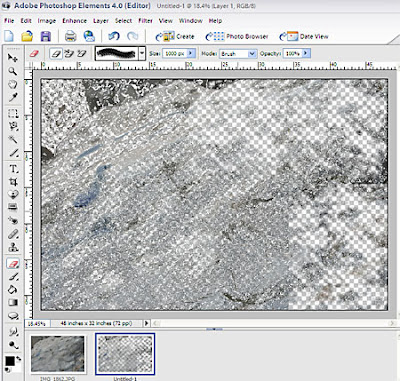Open the Layer menu
Image resolution: width=400 pixels, height=381 pixels.
tap(101, 21)
